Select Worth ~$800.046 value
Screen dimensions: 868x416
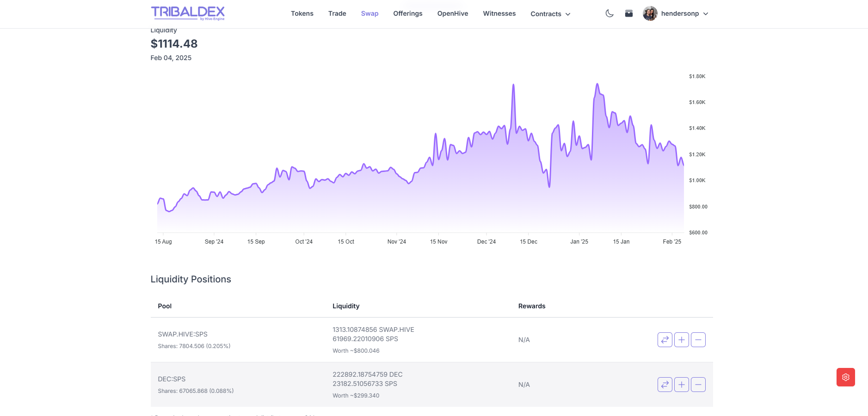pos(356,351)
